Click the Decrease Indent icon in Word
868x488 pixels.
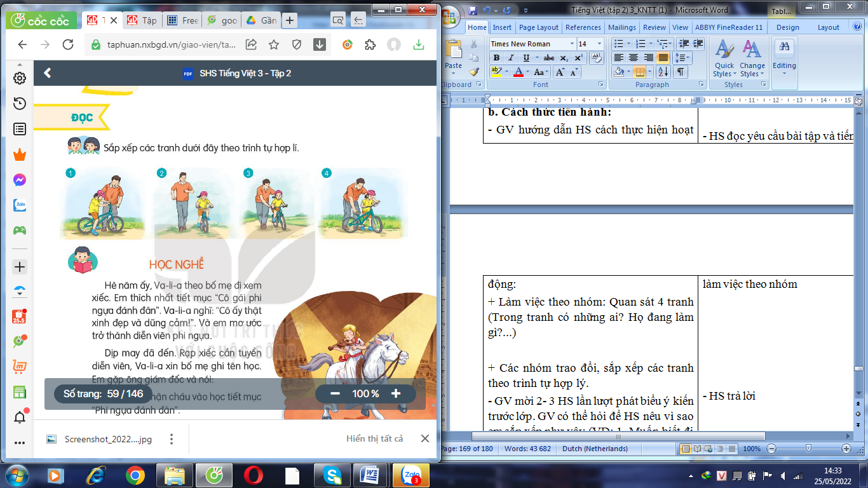(x=683, y=44)
